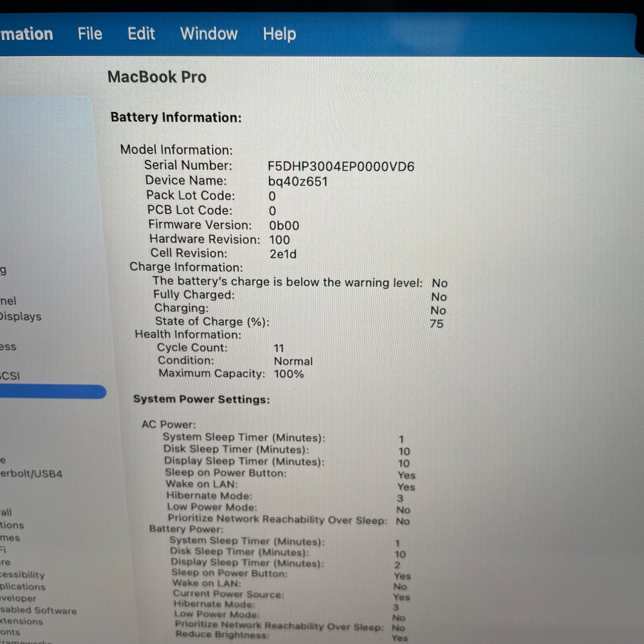Click the Current Power Source label

[229, 594]
